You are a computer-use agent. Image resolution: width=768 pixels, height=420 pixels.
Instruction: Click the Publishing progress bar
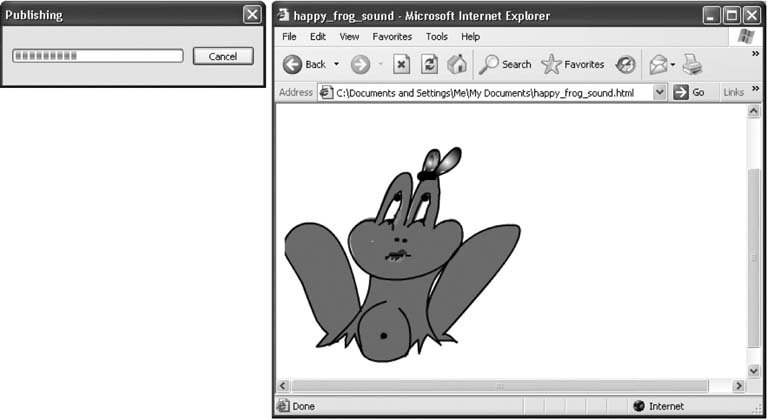click(97, 56)
